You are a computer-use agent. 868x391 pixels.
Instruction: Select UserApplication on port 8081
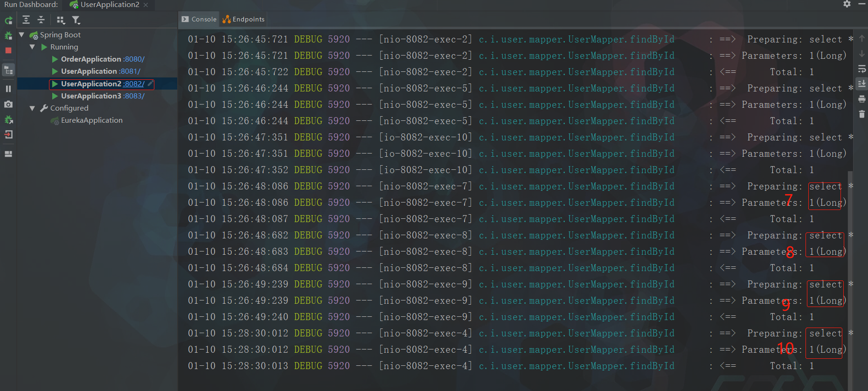(89, 71)
